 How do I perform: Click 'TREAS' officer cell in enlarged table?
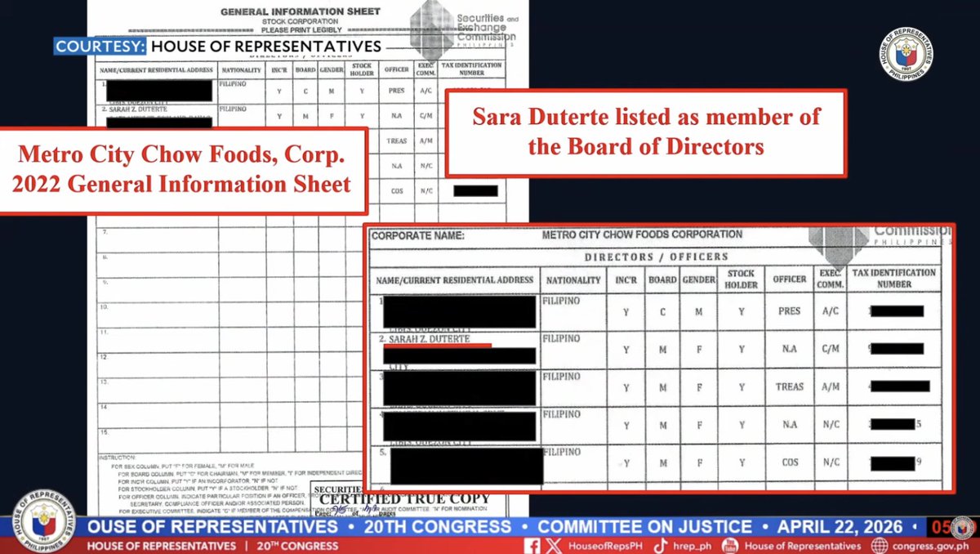click(790, 386)
